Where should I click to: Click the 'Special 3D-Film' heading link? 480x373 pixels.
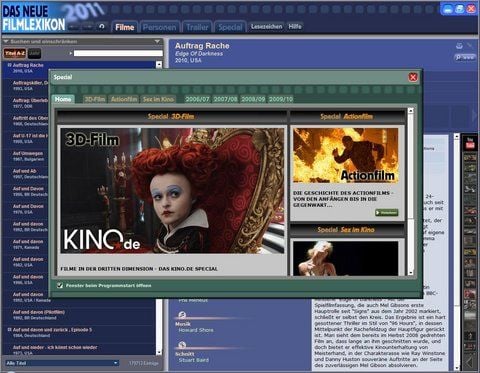click(x=171, y=116)
